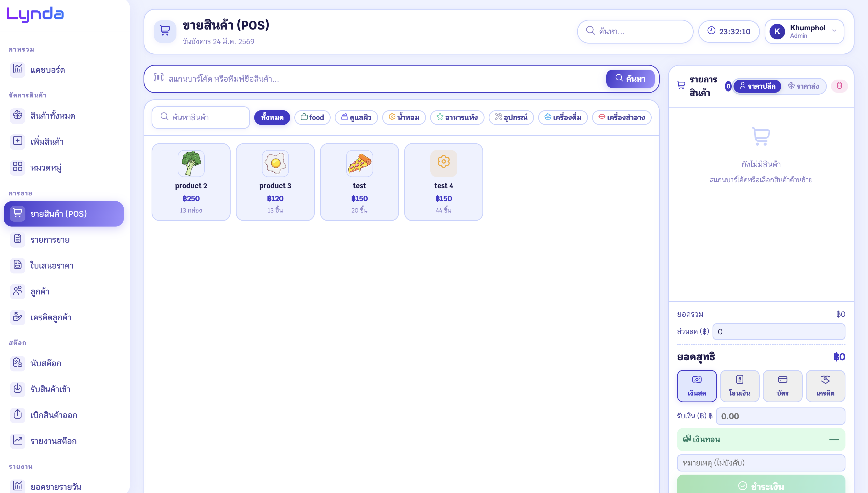This screenshot has width=868, height=493.
Task: Open stock count (นับสต๊อก) icon
Action: (x=18, y=363)
